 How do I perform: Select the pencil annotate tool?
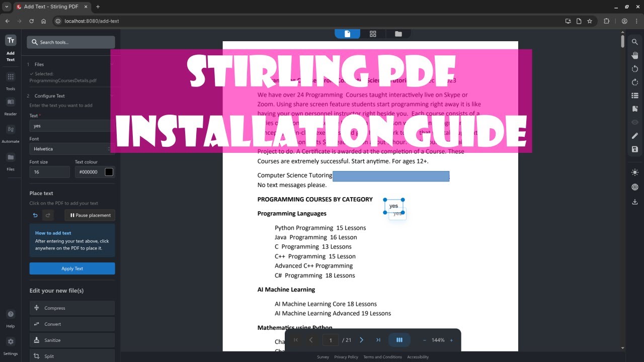[x=635, y=136]
